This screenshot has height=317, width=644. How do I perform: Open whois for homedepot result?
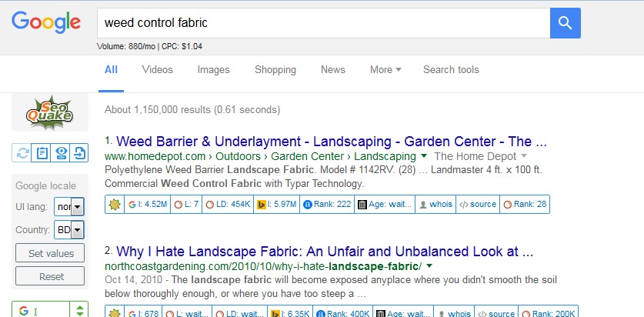click(435, 204)
